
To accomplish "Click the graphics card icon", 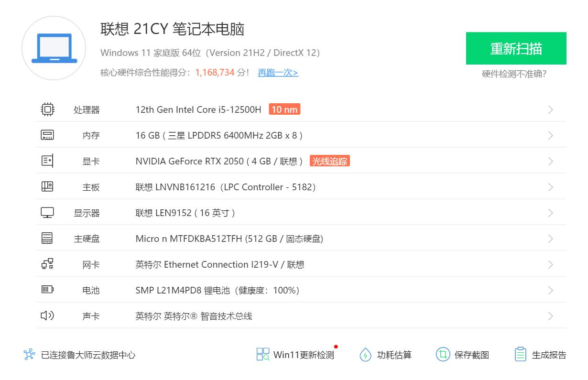I will [x=47, y=161].
